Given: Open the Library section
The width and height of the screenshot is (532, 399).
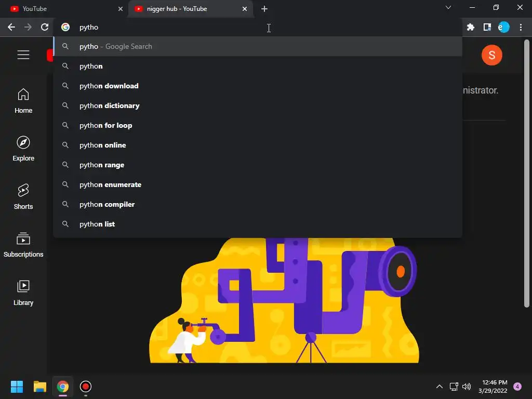Looking at the screenshot, I should 23,293.
